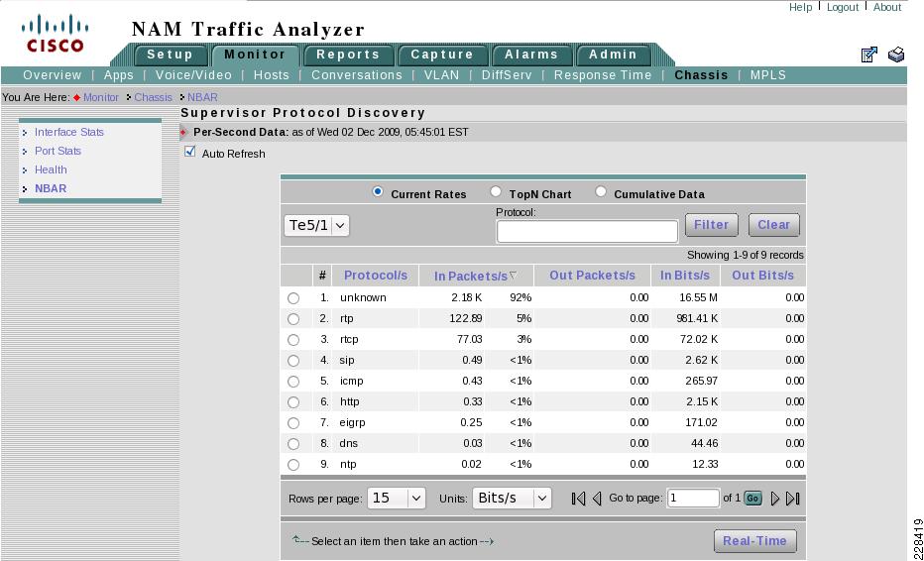Go to first page arrow icon
Image resolution: width=924 pixels, height=561 pixels.
[x=578, y=499]
